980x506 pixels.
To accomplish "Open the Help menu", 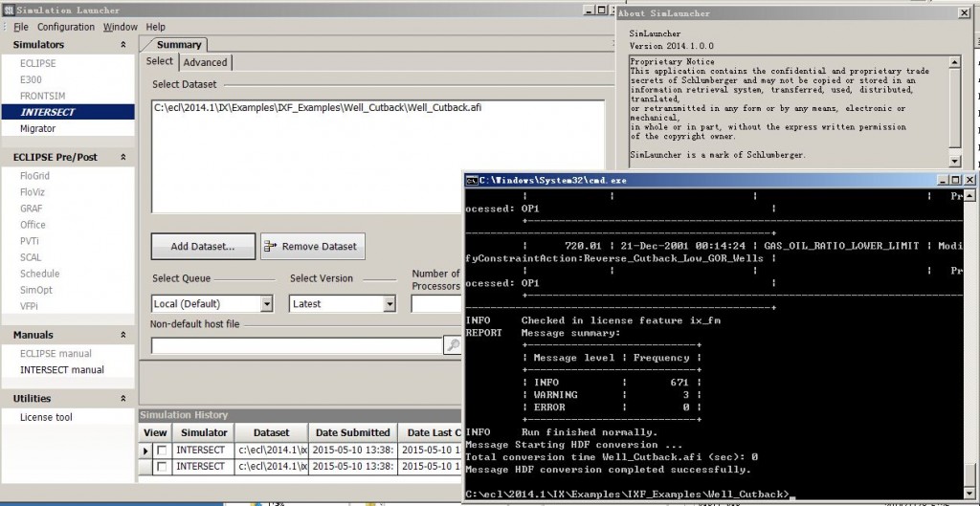I will click(156, 27).
